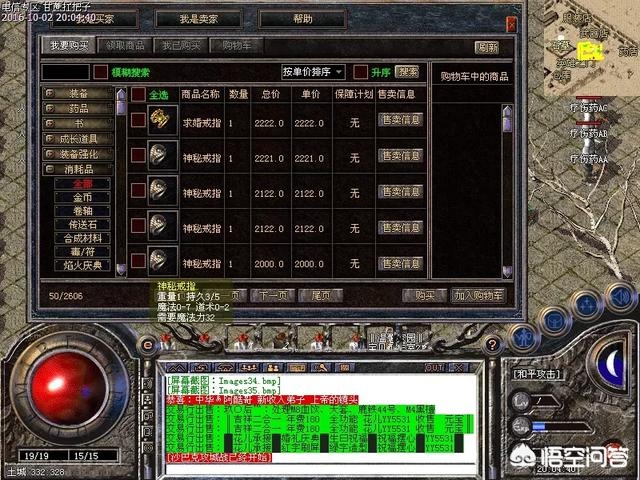
Task: Switch to the 购物车 tab
Action: (x=237, y=46)
